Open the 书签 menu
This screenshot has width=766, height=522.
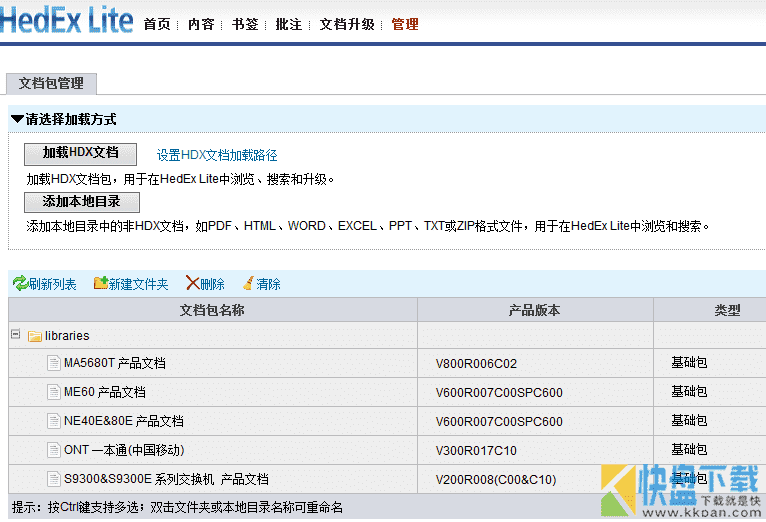(x=245, y=24)
